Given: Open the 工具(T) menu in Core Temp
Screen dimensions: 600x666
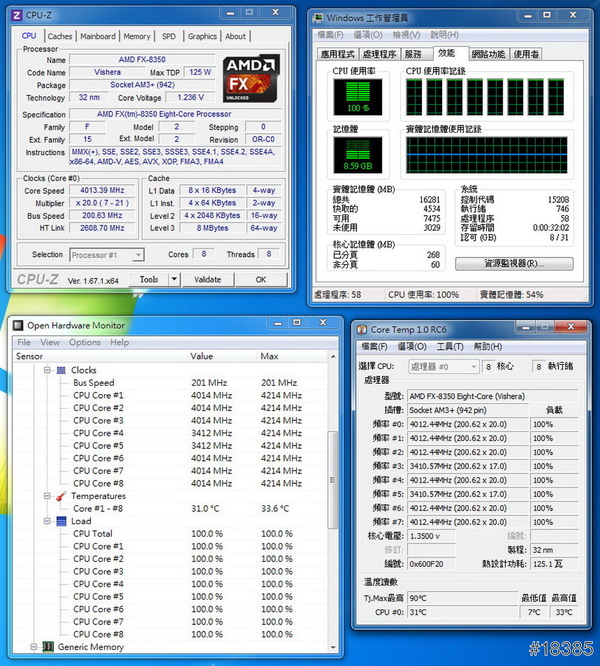Looking at the screenshot, I should point(450,346).
